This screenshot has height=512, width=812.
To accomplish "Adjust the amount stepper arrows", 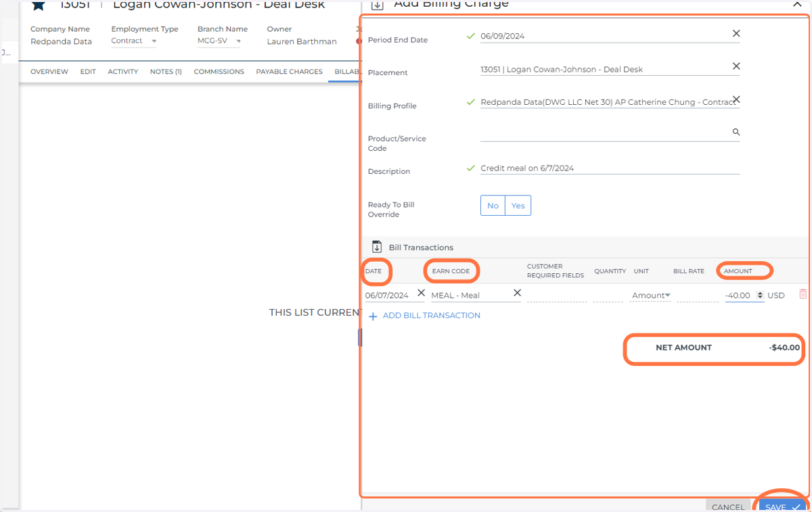I will [760, 296].
